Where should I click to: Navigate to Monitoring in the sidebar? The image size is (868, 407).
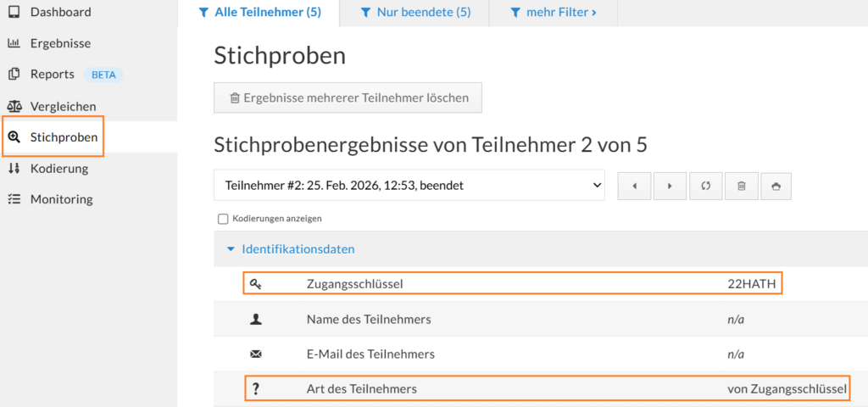coord(61,199)
